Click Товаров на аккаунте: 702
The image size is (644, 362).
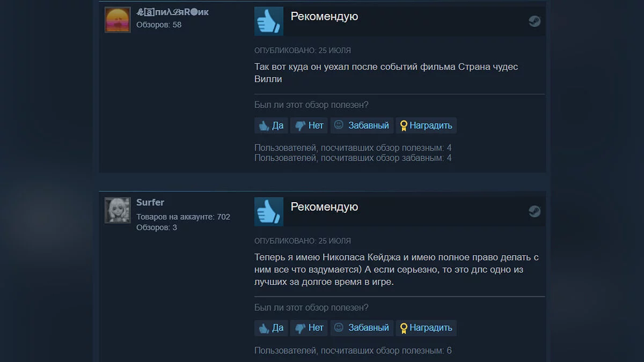(x=183, y=217)
